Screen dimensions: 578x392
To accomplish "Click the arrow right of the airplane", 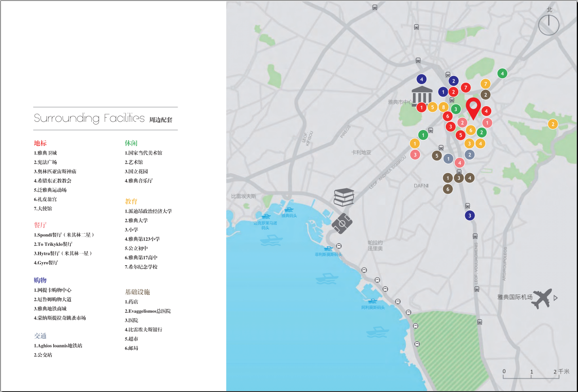I will pyautogui.click(x=556, y=298).
